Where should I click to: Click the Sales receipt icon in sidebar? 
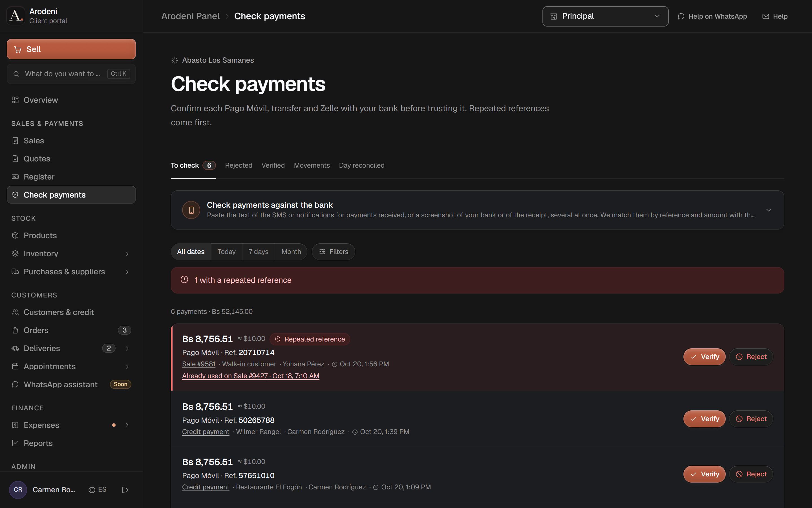pos(15,141)
